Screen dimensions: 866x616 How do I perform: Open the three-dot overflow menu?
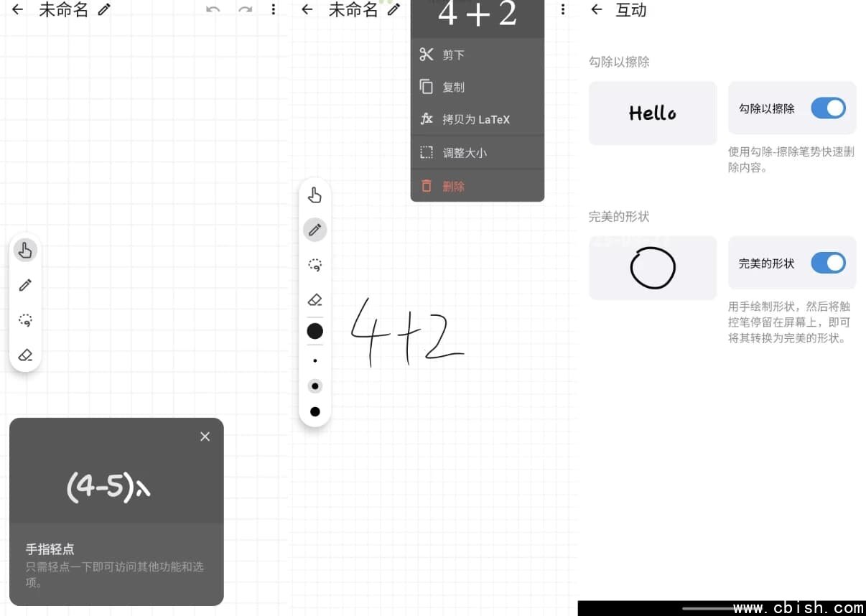(274, 9)
